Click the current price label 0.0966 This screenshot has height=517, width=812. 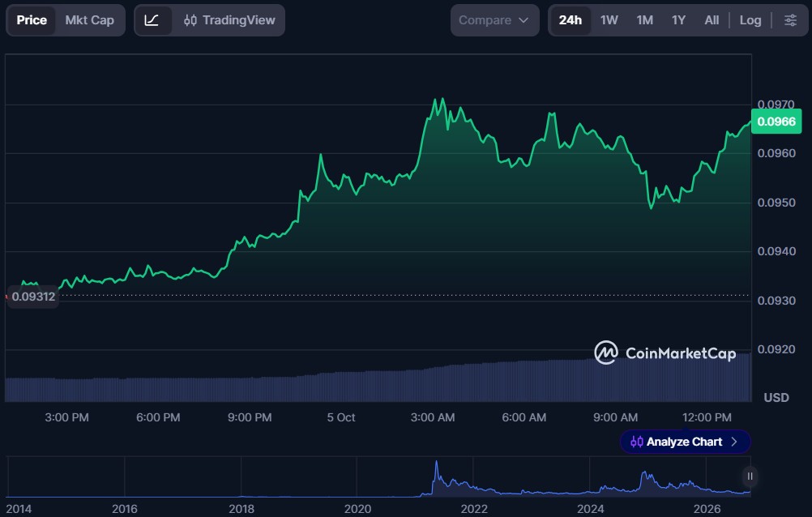[x=776, y=122]
